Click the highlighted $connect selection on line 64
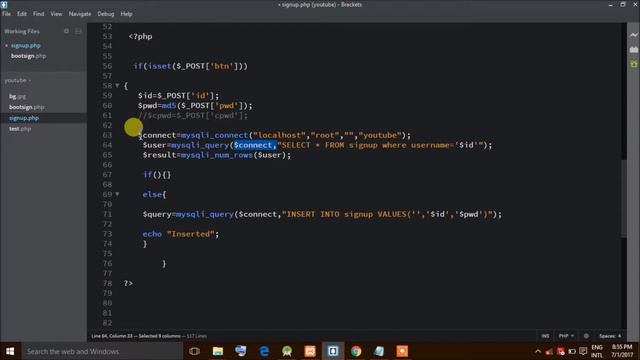 (x=255, y=145)
